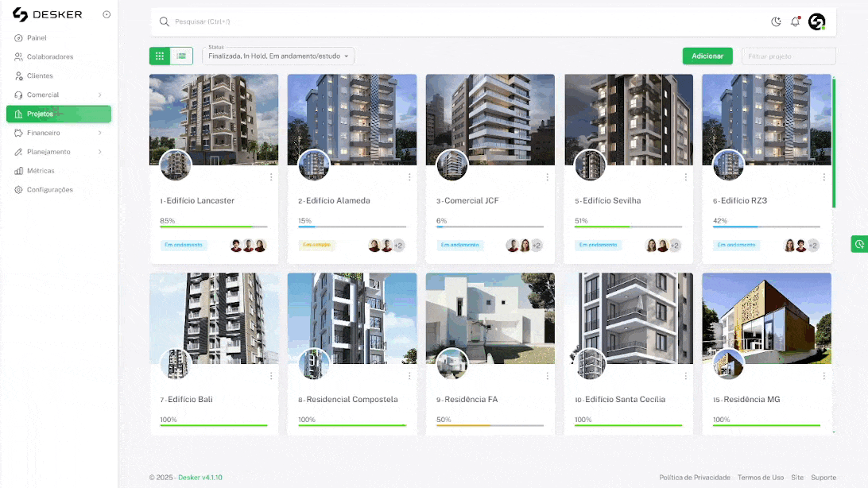Click the Adicionar button
This screenshot has height=488, width=868.
pos(707,56)
